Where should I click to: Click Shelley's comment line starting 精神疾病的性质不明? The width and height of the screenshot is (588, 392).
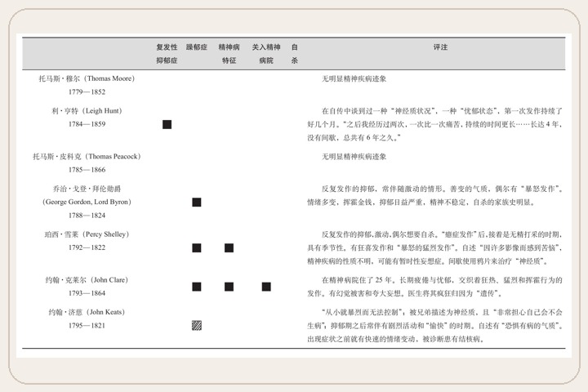pyautogui.click(x=427, y=261)
